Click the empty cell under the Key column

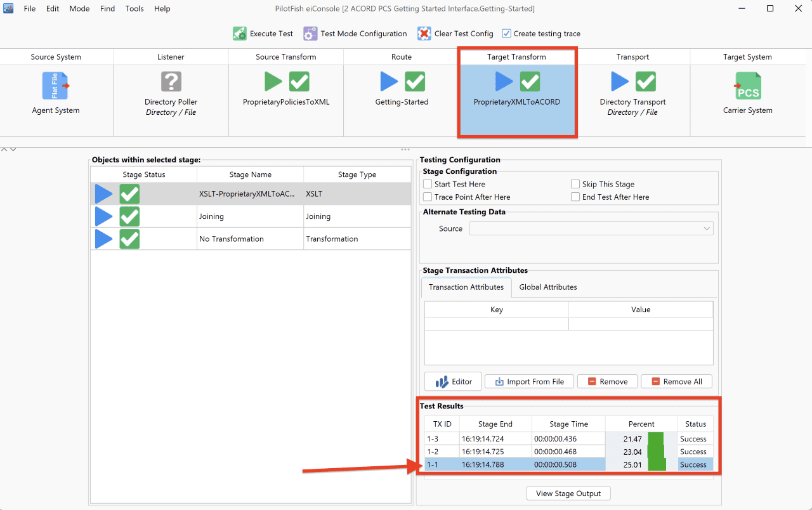point(497,324)
